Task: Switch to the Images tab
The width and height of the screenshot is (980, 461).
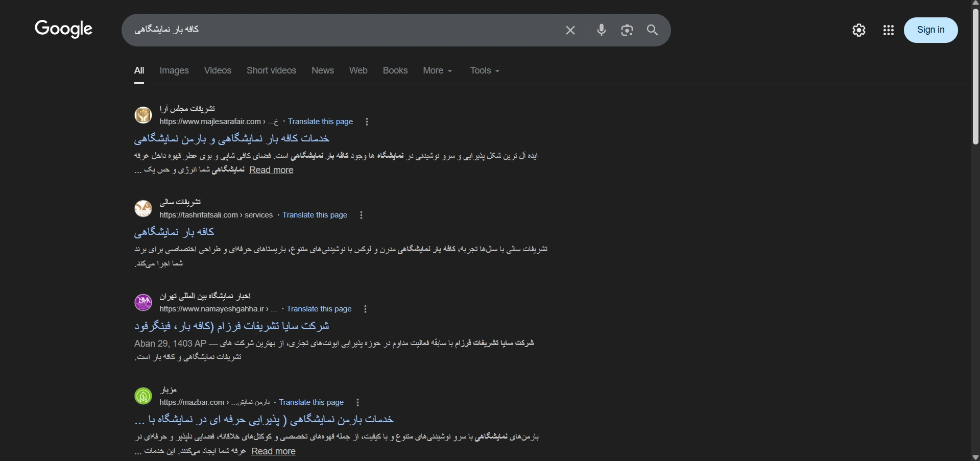Action: click(174, 70)
